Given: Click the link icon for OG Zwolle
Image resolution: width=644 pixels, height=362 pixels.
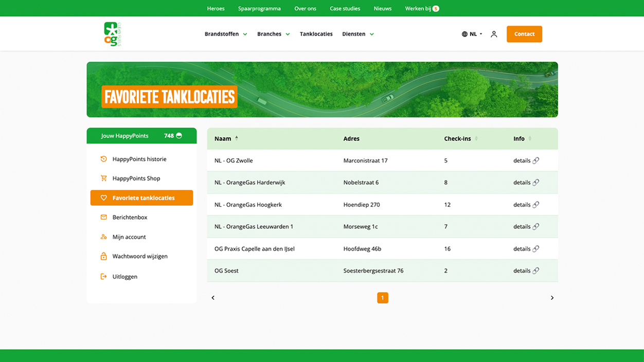Looking at the screenshot, I should 536,160.
